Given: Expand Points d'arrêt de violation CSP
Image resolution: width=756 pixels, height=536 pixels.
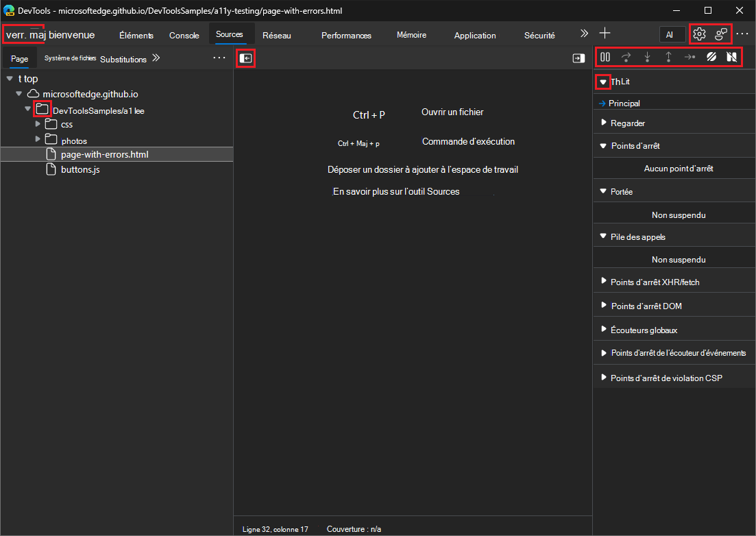Looking at the screenshot, I should [603, 378].
